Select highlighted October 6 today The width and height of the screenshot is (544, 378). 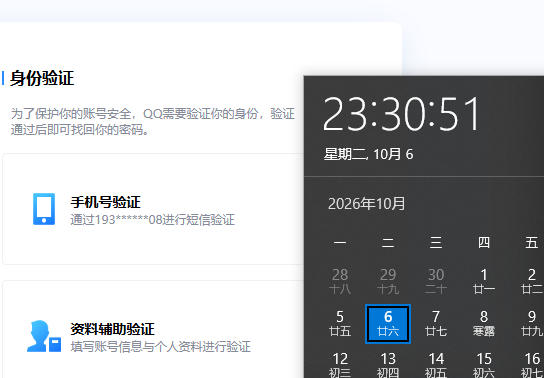pyautogui.click(x=388, y=324)
